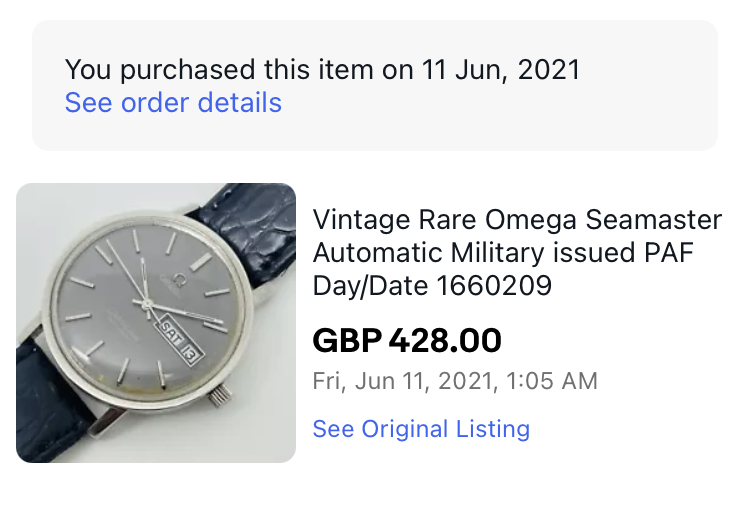Open the See order details link
750x524 pixels.
[x=173, y=103]
